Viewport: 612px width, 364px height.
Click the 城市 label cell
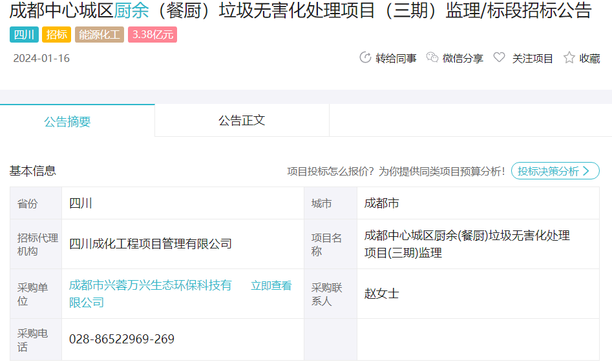(x=331, y=203)
